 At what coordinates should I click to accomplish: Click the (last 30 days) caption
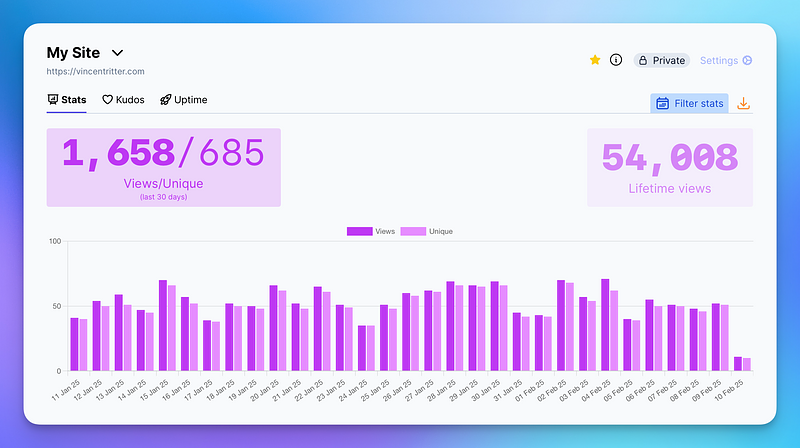pyautogui.click(x=163, y=197)
